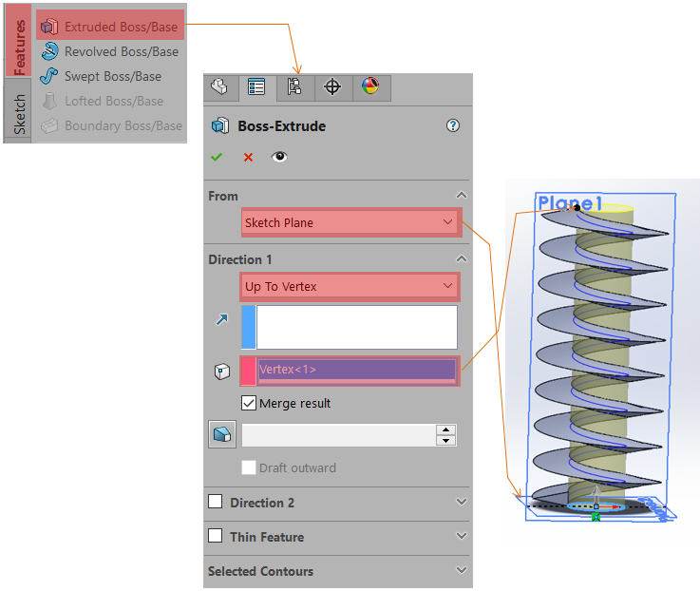Open DimXpertManager crosshair tab
Viewport: 700px width, 591px height.
tap(332, 87)
